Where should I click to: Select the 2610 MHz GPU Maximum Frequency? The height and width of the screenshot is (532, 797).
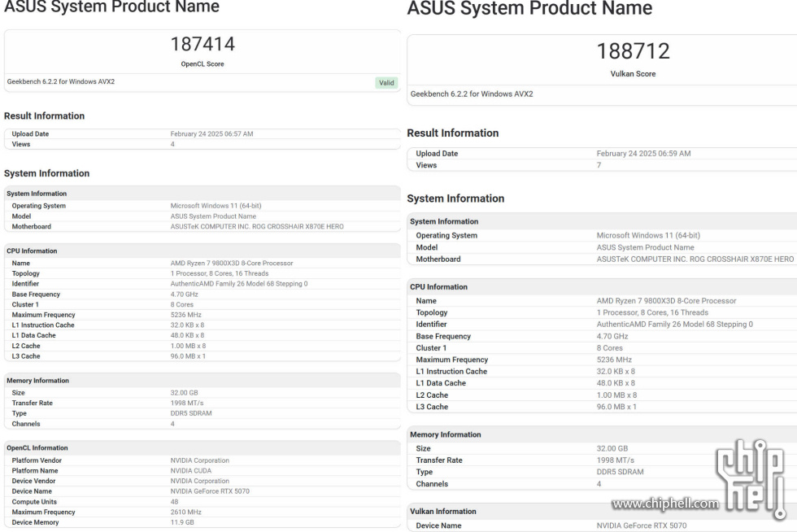(185, 512)
